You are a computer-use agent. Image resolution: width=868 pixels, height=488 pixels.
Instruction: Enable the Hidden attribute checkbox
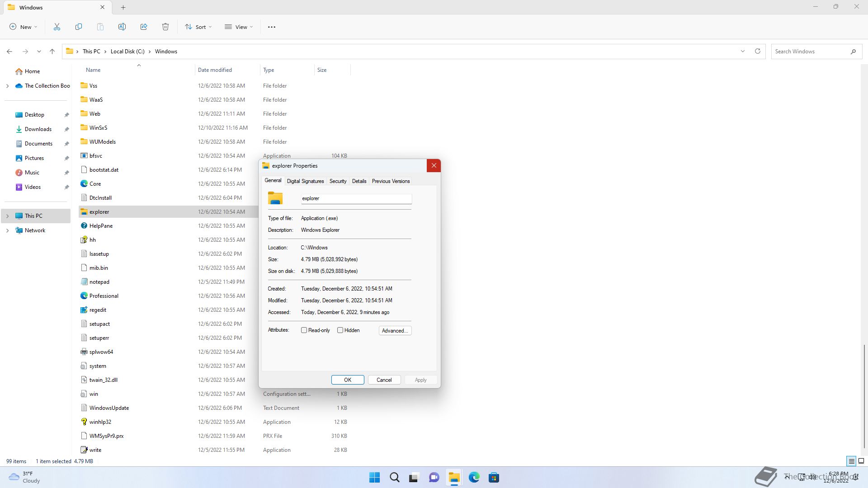[340, 330]
